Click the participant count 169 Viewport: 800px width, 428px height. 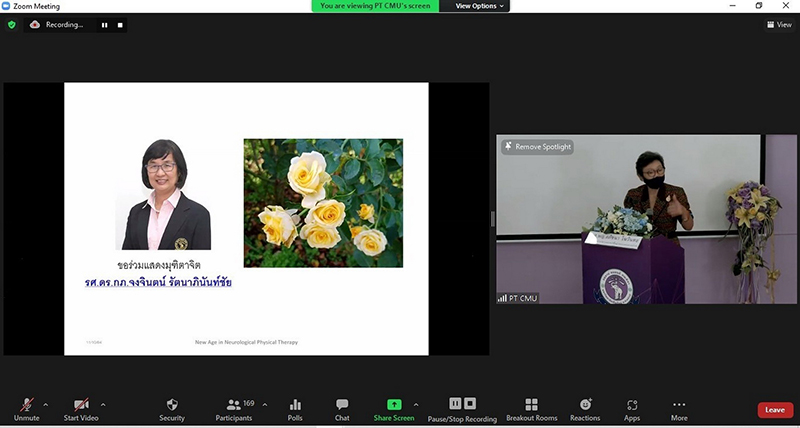(x=248, y=403)
